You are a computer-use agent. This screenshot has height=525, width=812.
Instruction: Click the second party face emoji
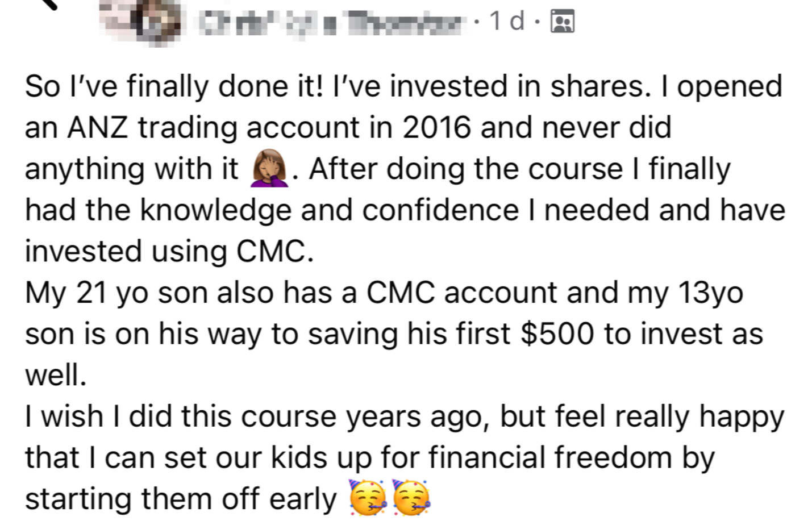point(411,497)
